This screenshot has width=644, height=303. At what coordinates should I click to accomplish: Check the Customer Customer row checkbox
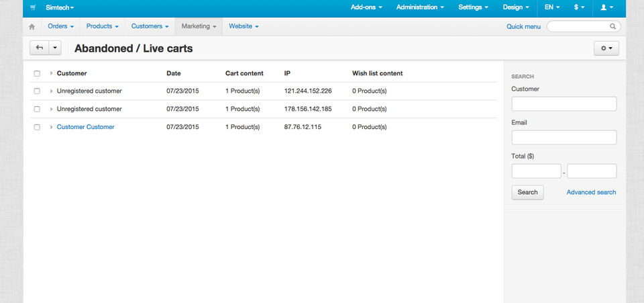37,128
